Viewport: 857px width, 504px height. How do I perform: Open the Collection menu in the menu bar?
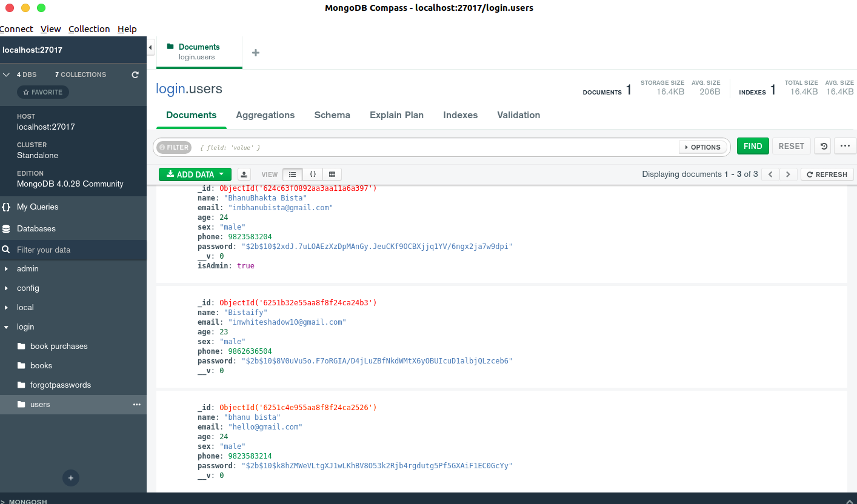point(89,28)
